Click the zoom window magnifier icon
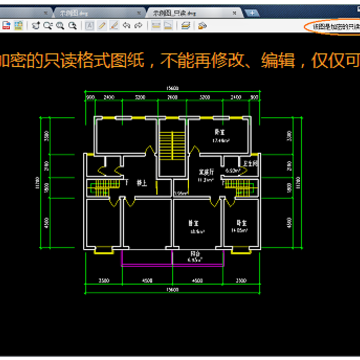Image resolution: width=360 pixels, height=360 pixels. 48,25
